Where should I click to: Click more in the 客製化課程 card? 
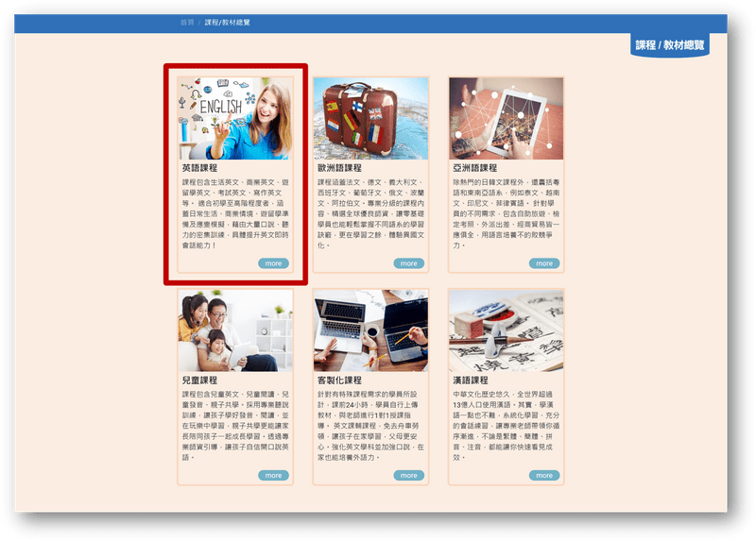[x=408, y=475]
